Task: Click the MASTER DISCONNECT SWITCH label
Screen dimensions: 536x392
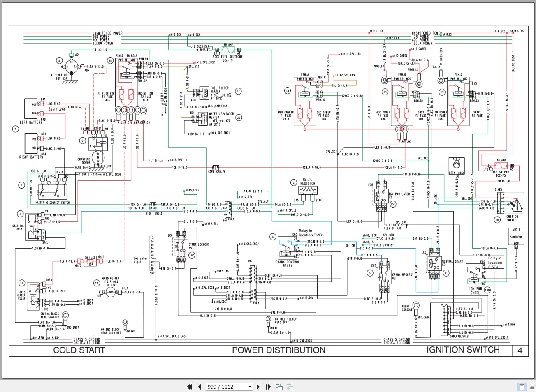Action: (x=53, y=203)
